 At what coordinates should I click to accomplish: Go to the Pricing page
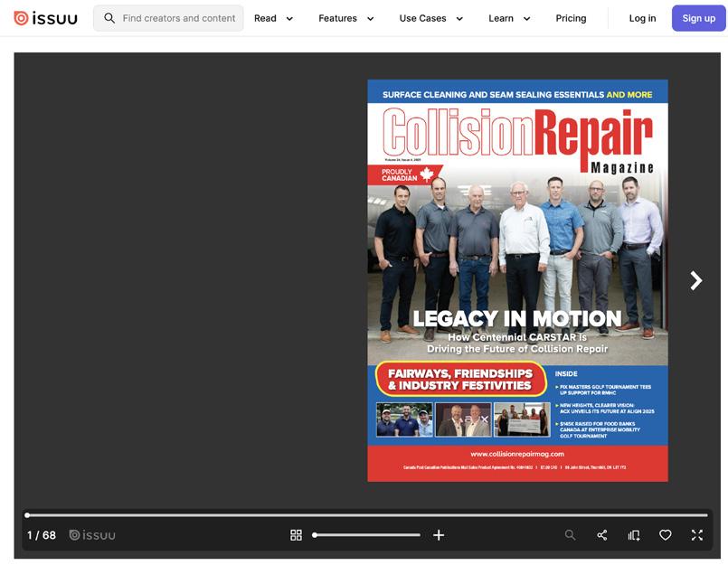(571, 18)
